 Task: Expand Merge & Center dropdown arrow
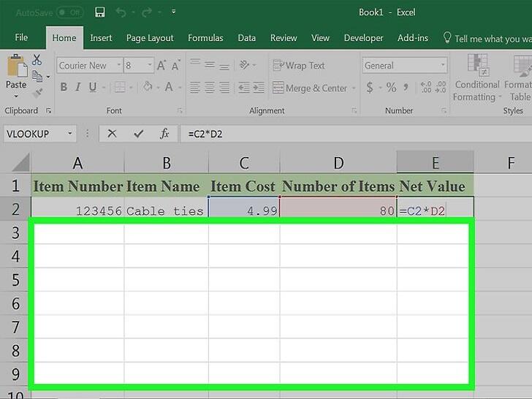(354, 88)
